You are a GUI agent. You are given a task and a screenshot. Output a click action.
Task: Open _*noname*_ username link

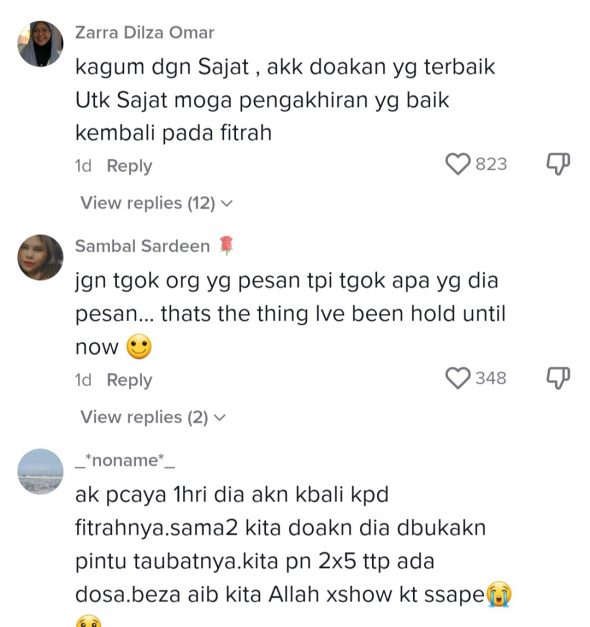(125, 461)
